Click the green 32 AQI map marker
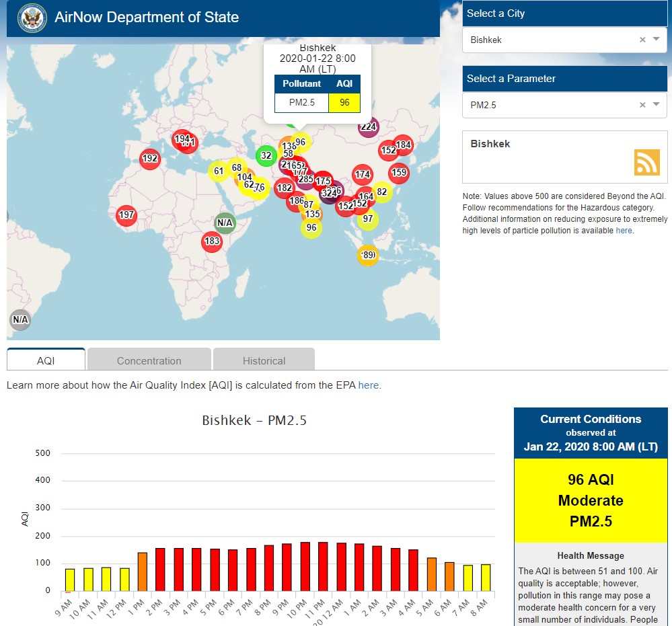 click(x=266, y=155)
